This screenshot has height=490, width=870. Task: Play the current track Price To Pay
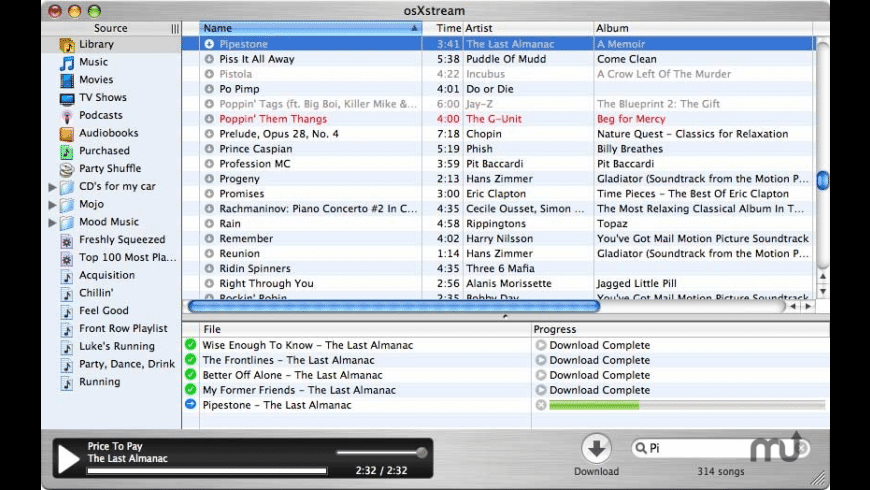coord(69,459)
